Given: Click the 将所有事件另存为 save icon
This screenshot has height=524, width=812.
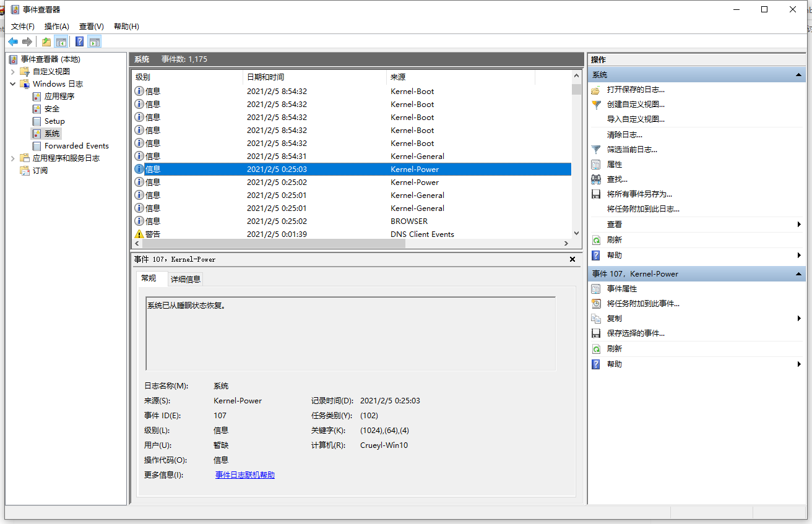Looking at the screenshot, I should pos(595,194).
